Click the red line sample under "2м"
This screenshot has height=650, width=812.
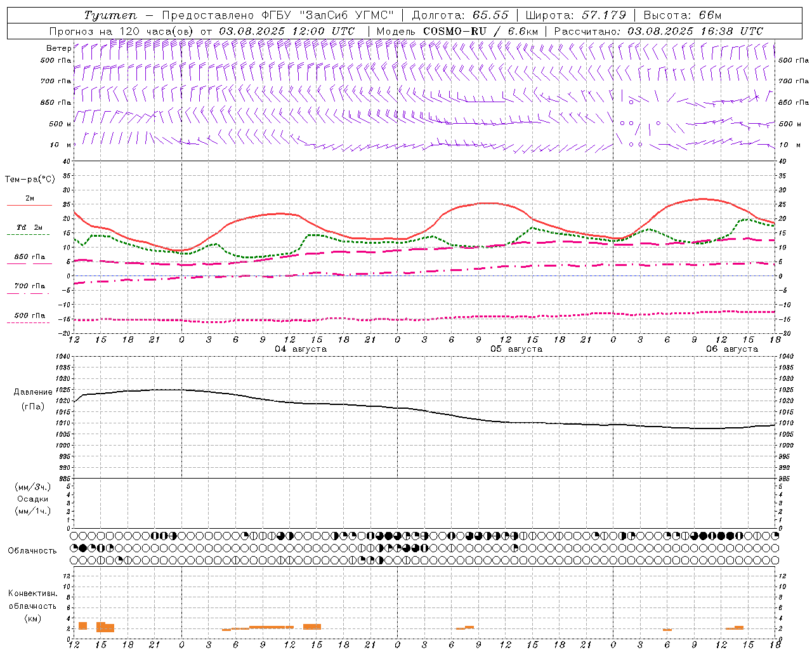pyautogui.click(x=29, y=206)
